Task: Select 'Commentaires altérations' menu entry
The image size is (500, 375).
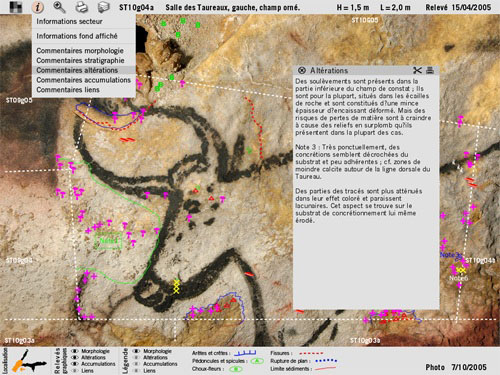Action: (x=84, y=70)
